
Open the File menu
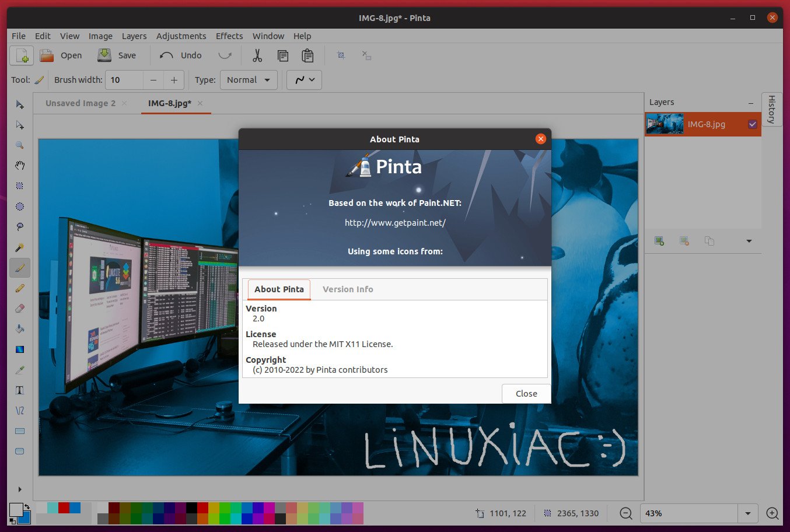point(19,36)
